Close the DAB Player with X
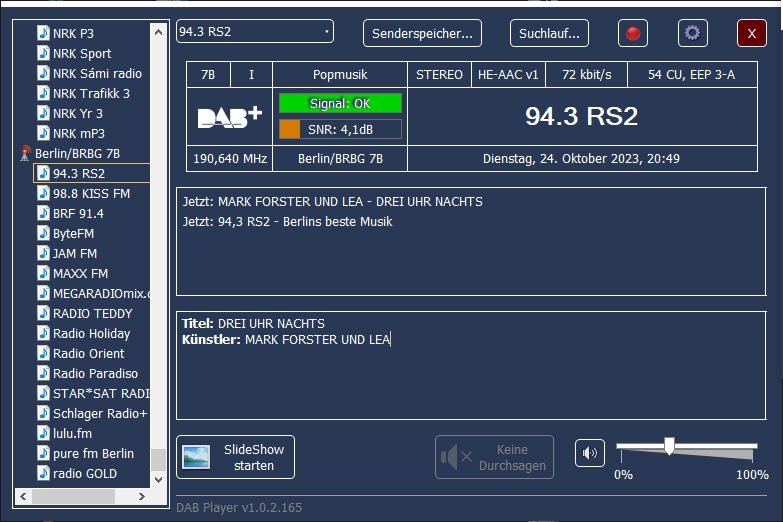 pos(752,33)
